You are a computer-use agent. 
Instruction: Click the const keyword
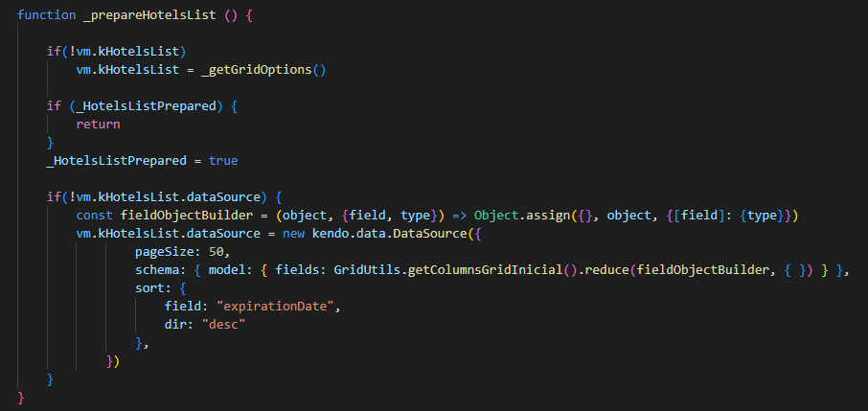pos(97,214)
